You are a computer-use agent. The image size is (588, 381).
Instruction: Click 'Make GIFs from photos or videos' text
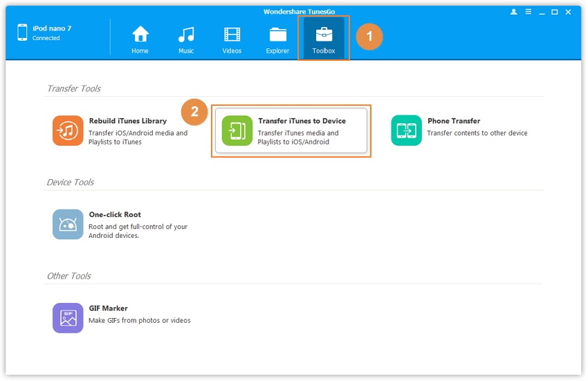(x=140, y=321)
